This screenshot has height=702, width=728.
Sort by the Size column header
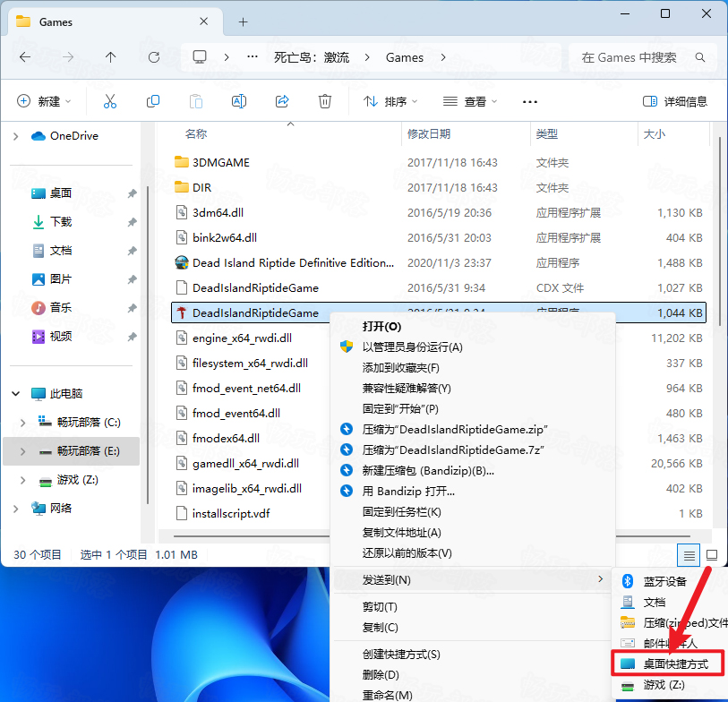click(x=655, y=134)
